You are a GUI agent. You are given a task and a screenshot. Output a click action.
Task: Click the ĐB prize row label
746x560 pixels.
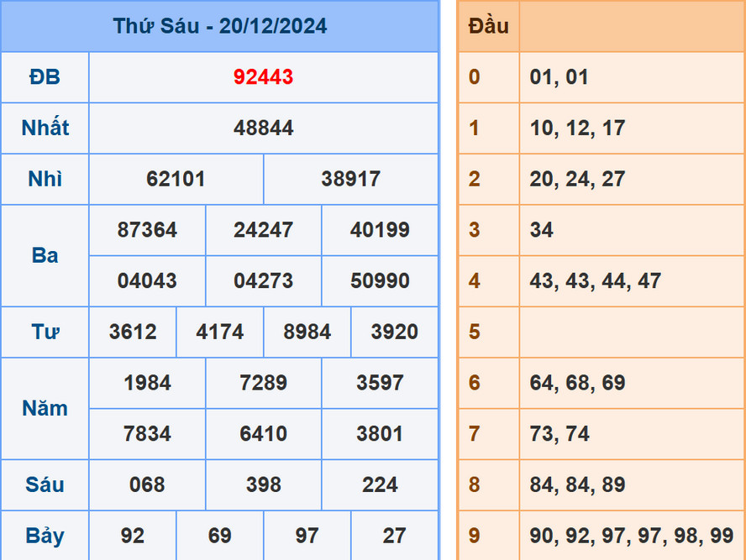pos(45,76)
